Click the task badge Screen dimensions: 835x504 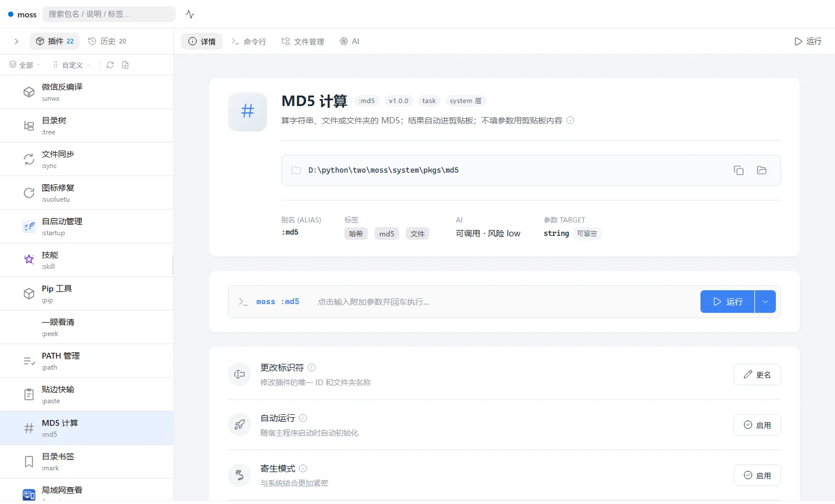coord(429,101)
